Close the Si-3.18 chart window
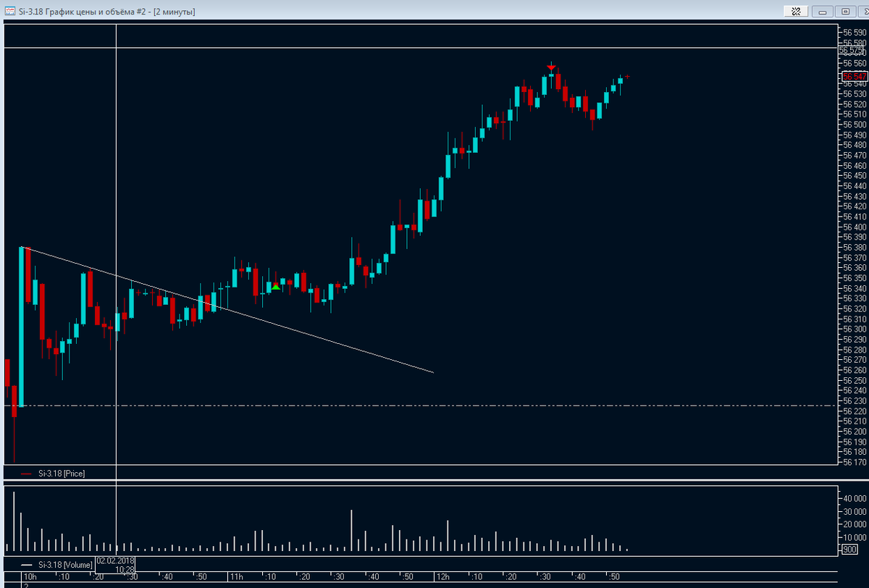 click(x=862, y=12)
